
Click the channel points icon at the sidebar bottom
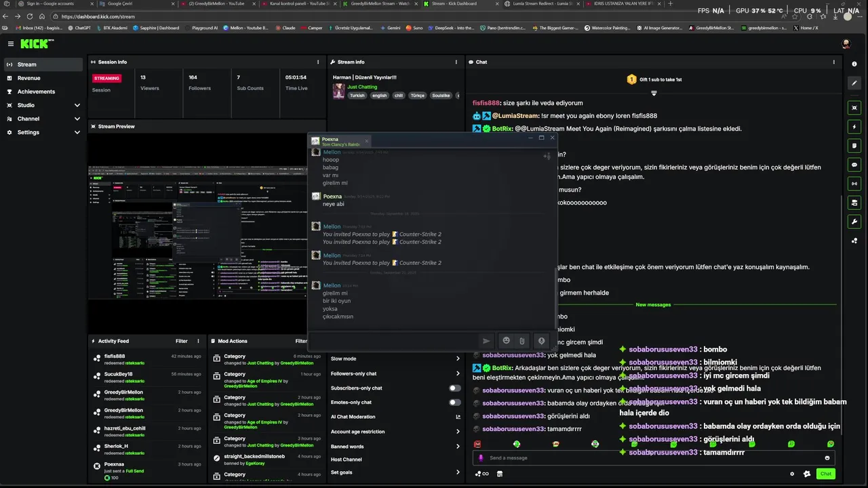coord(854,241)
